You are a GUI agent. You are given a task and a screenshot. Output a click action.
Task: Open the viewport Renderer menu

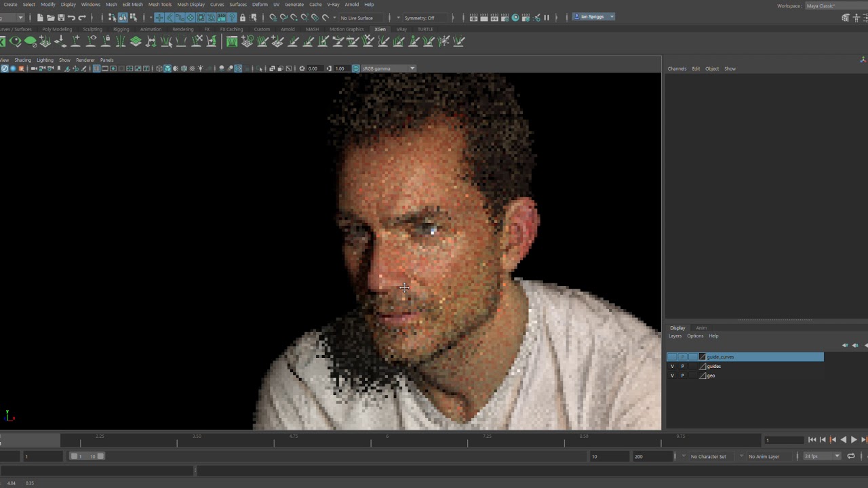click(x=85, y=60)
